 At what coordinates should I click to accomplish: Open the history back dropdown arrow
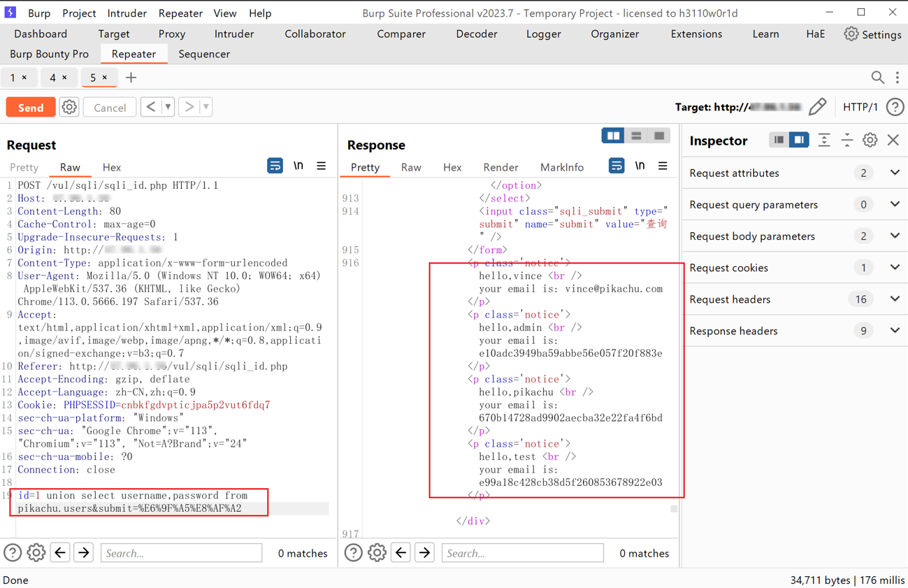(x=168, y=107)
